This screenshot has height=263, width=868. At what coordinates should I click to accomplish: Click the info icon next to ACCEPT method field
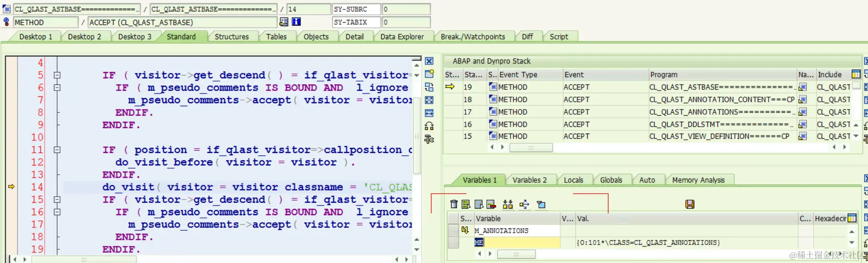point(296,22)
